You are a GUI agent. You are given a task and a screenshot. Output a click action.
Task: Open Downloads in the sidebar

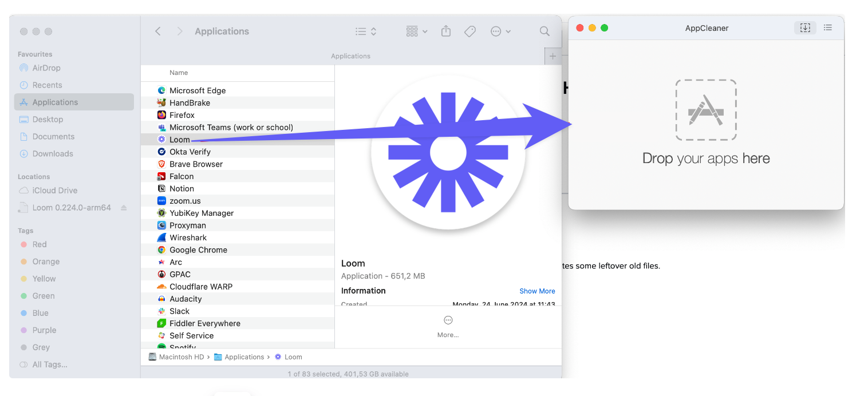pyautogui.click(x=53, y=153)
